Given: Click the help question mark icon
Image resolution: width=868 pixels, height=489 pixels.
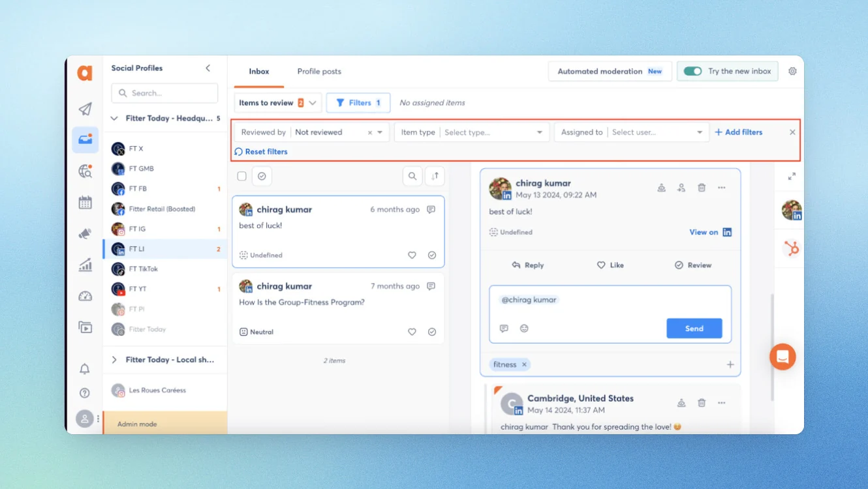Looking at the screenshot, I should [84, 393].
